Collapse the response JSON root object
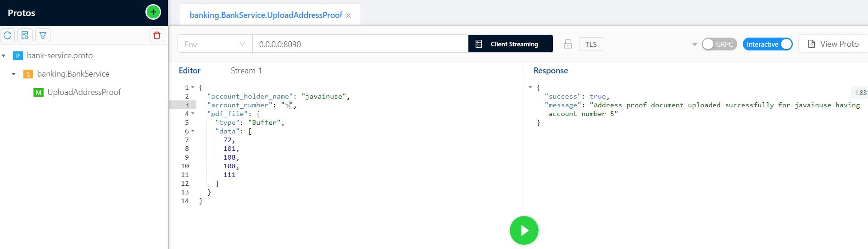Image resolution: width=868 pixels, height=249 pixels. tap(530, 87)
